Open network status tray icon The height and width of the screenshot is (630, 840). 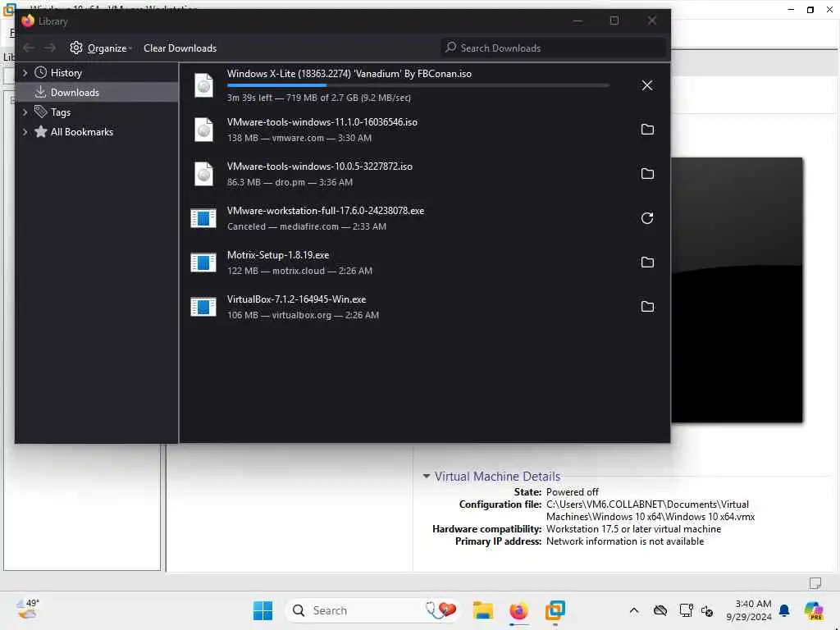pyautogui.click(x=686, y=610)
